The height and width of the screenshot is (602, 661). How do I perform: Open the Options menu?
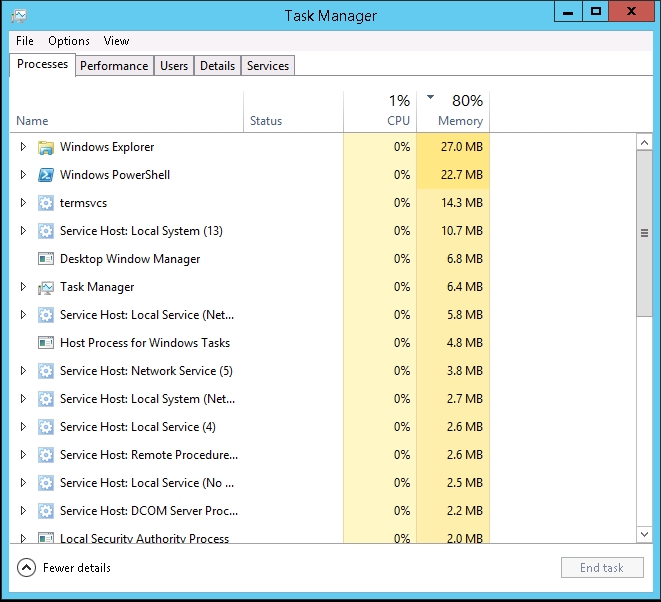pyautogui.click(x=69, y=41)
